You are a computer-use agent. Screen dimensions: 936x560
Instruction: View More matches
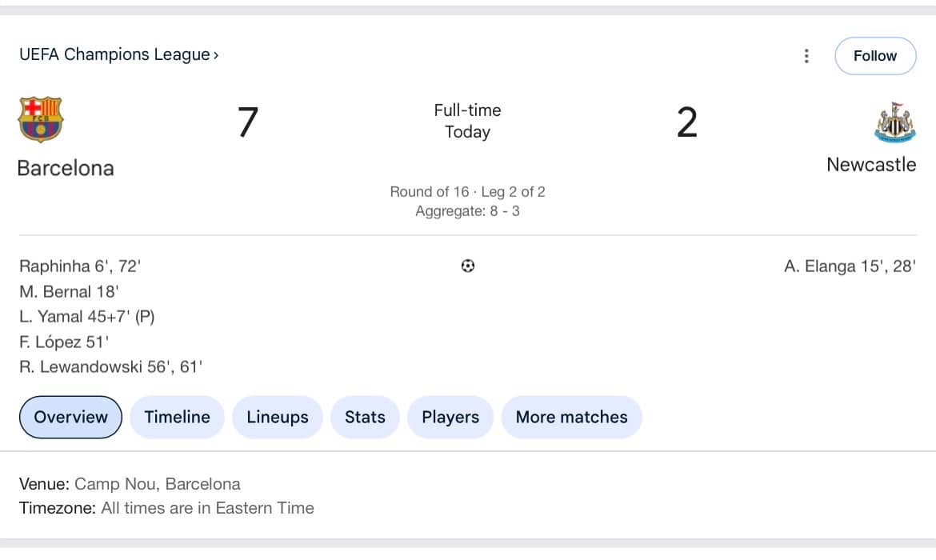(571, 417)
